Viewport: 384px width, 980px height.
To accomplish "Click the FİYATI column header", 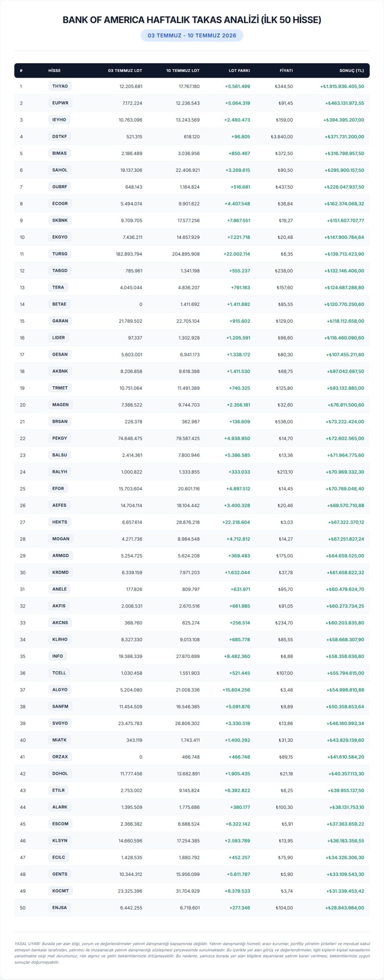I will (286, 70).
